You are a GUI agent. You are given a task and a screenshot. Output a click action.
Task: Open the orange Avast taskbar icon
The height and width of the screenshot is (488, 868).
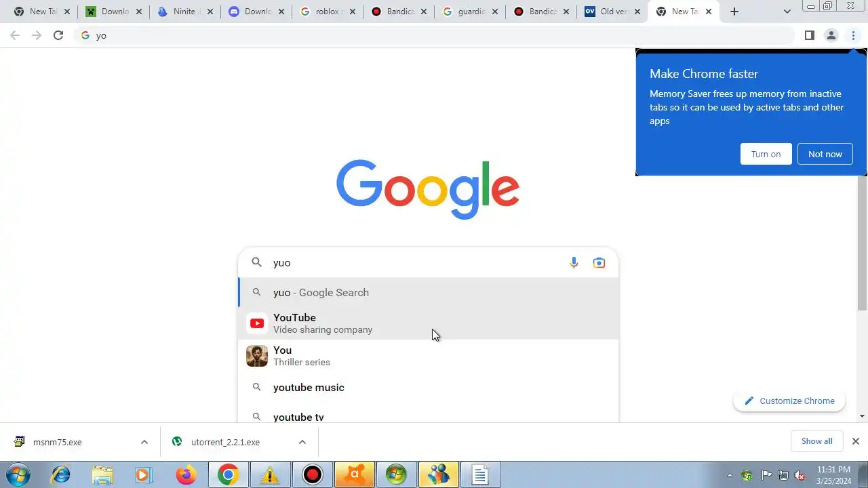(354, 475)
